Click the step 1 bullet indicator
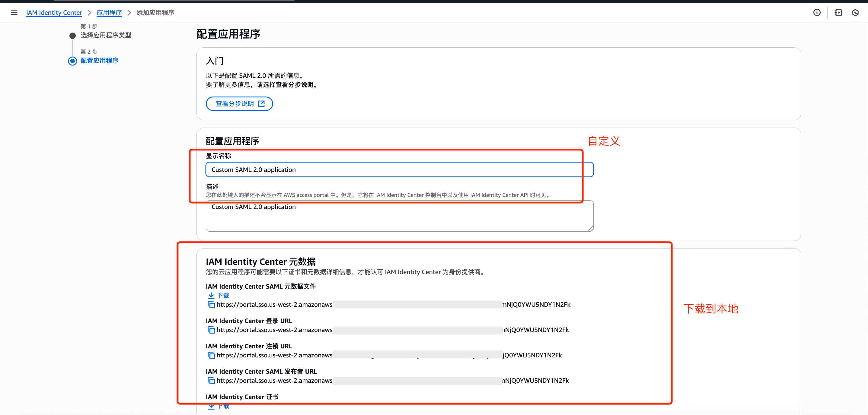Screen dimensions: 868x415 point(72,35)
